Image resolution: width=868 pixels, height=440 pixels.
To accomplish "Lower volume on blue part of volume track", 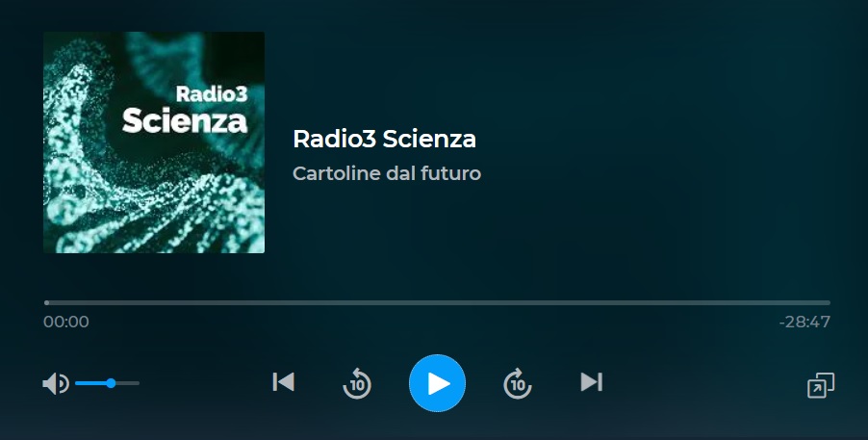I will tap(91, 383).
